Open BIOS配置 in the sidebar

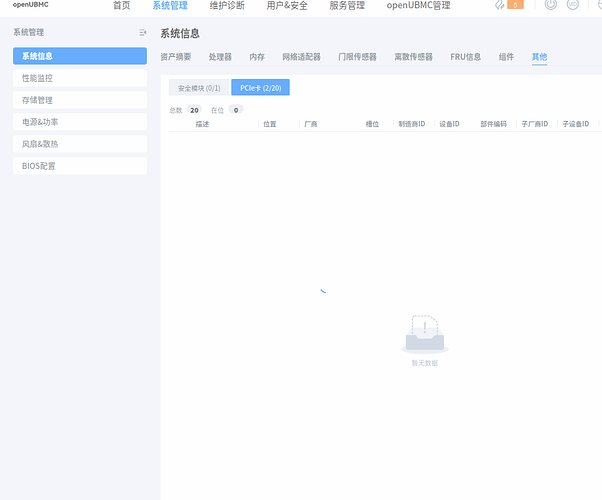(x=80, y=166)
